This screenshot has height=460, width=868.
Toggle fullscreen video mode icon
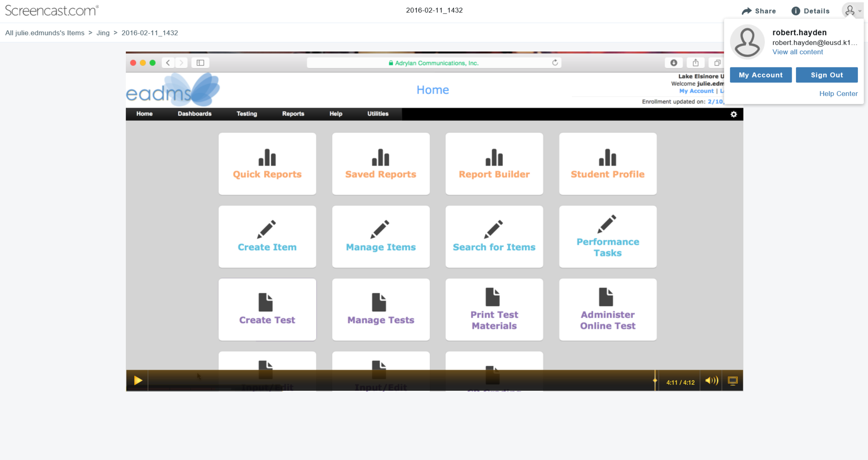[732, 381]
